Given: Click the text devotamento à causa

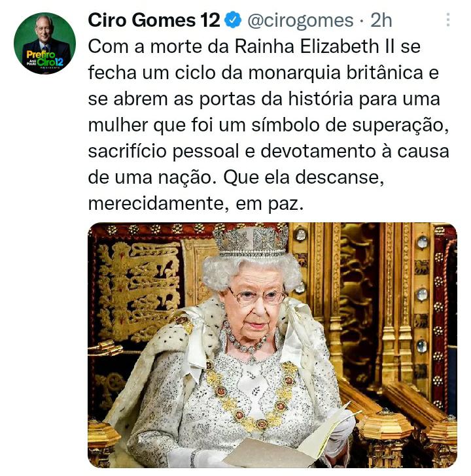Looking at the screenshot, I should pos(355,151).
